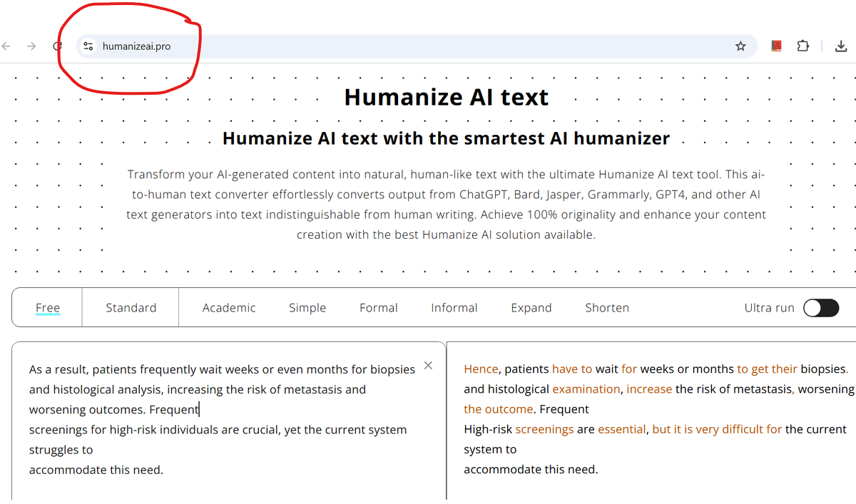Switch to the Academic mode
Image resolution: width=856 pixels, height=504 pixels.
229,308
